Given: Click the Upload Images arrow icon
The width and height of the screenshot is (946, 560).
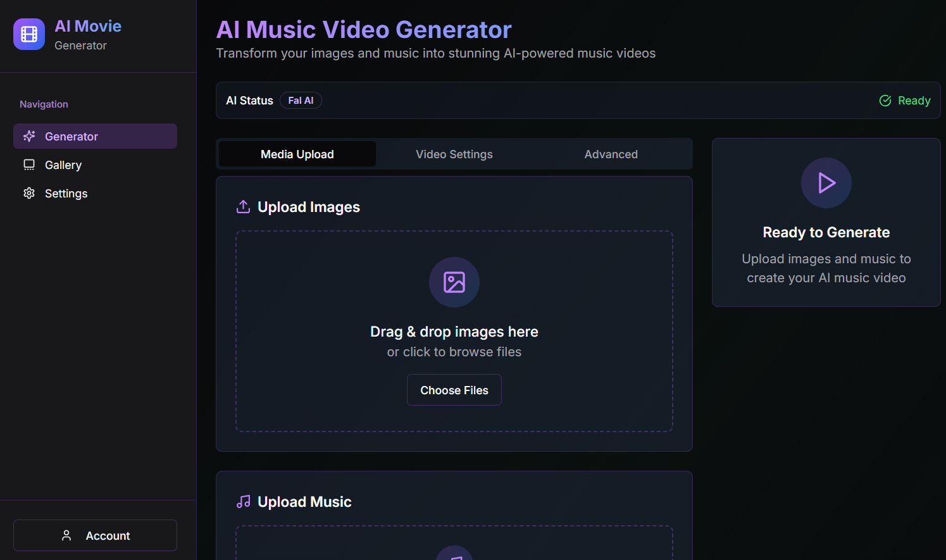Looking at the screenshot, I should coord(243,207).
